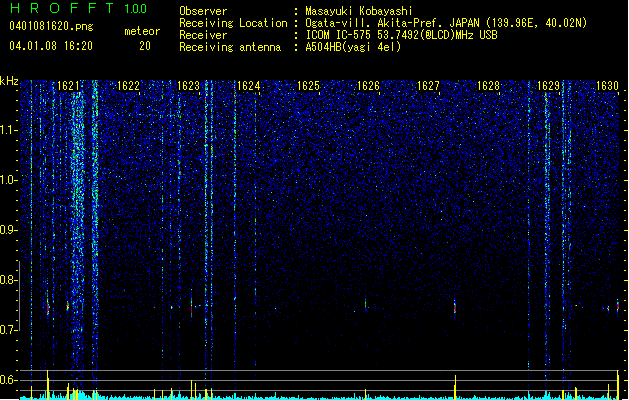The width and height of the screenshot is (629, 400).
Task: Click the HROFFT 1.0.0 title text
Action: pyautogui.click(x=78, y=8)
